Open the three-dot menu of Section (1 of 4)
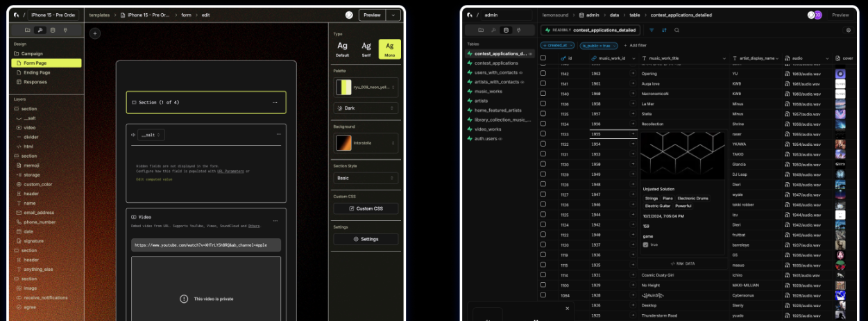 click(x=275, y=102)
